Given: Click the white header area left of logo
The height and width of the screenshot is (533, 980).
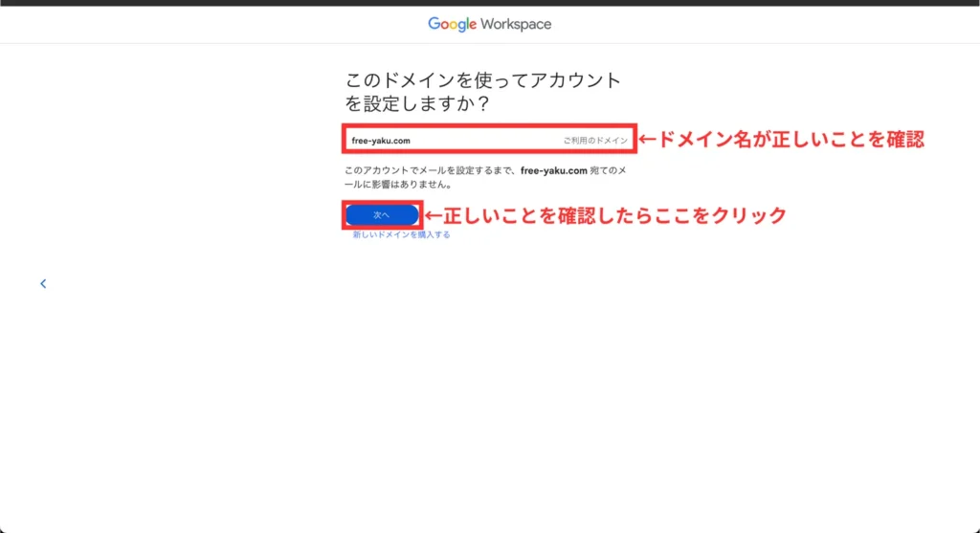Looking at the screenshot, I should tap(191, 24).
